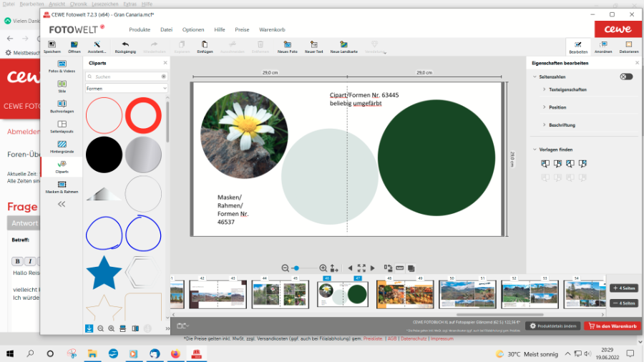Select Fotos & Videos sidebar item
Screen dimensions: 644x362
click(62, 67)
